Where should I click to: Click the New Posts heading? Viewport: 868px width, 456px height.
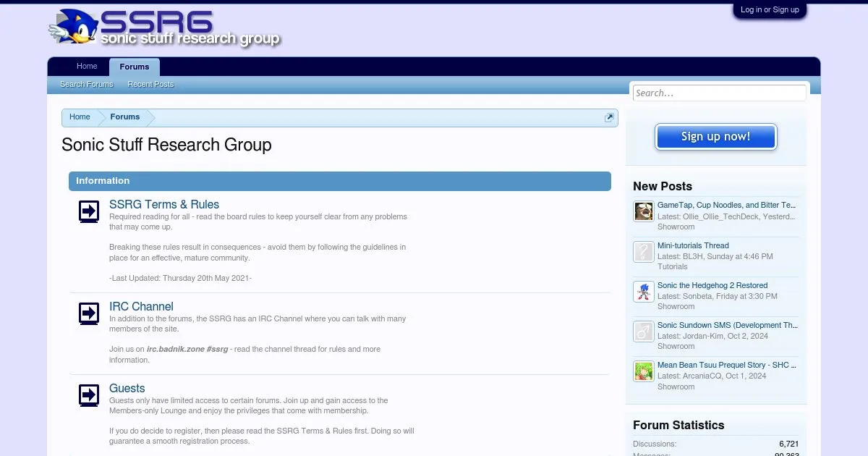click(663, 186)
